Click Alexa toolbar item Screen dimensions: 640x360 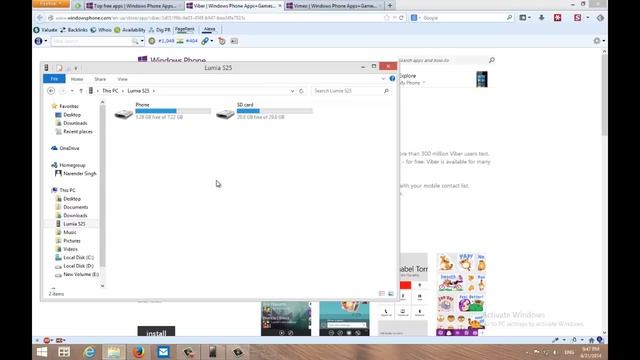click(x=209, y=29)
